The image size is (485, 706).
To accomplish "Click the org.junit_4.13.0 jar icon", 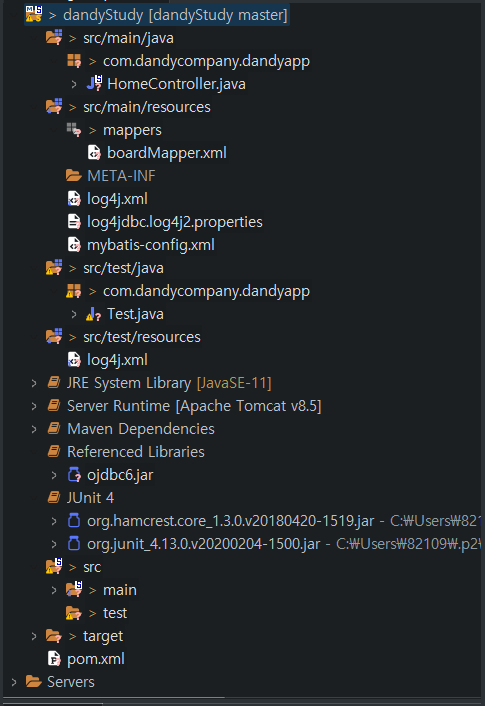I will [74, 543].
